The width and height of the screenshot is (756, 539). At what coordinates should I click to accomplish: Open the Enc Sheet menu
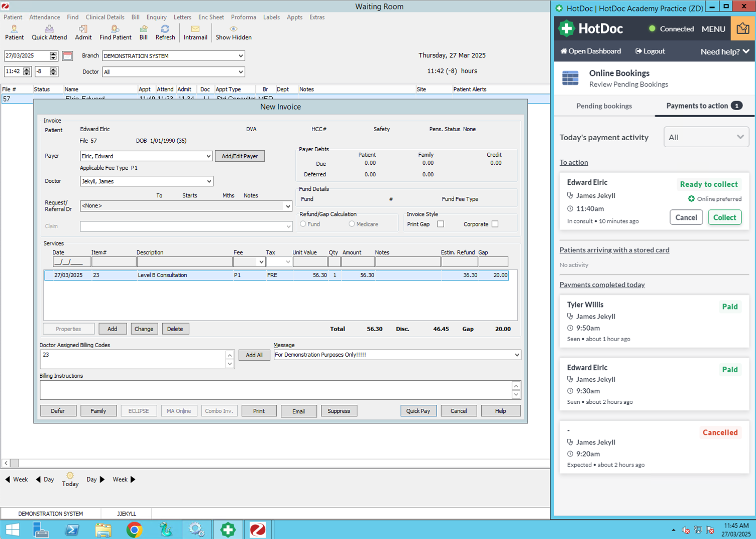(x=211, y=17)
